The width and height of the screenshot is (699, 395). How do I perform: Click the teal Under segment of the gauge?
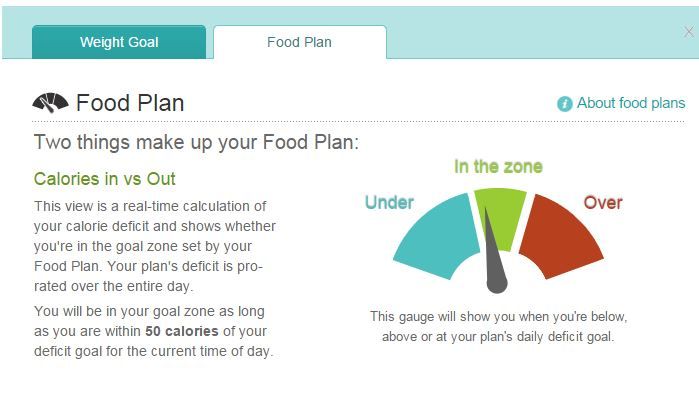tap(435, 236)
